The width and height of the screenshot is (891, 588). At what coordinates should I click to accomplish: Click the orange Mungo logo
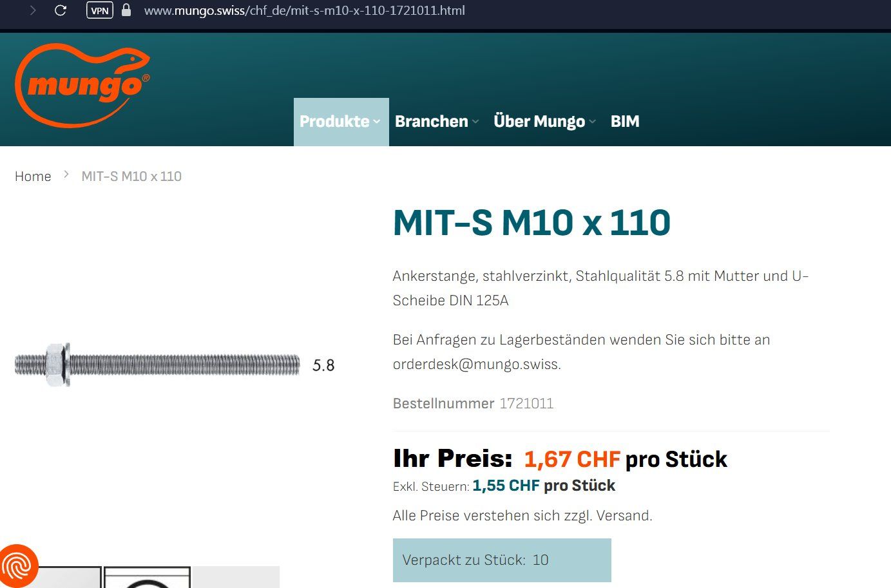point(82,85)
